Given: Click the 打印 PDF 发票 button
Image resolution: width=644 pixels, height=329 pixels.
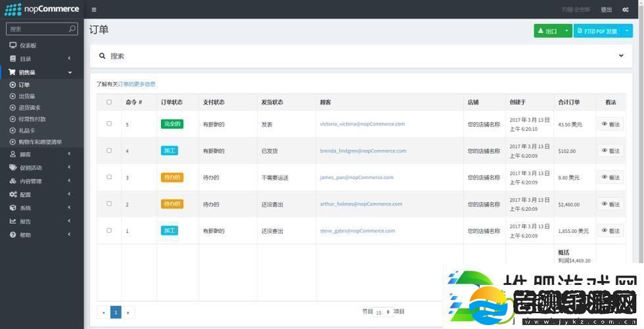Looking at the screenshot, I should pos(597,31).
